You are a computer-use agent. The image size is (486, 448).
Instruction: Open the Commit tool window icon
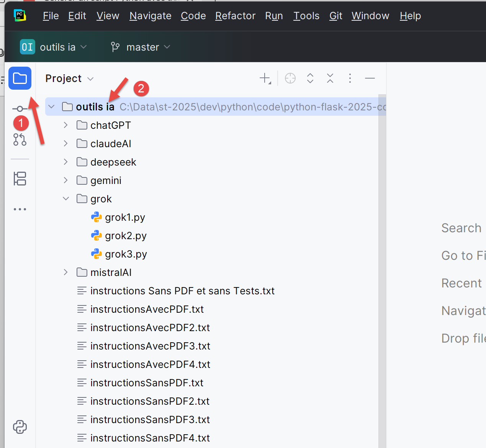click(20, 109)
